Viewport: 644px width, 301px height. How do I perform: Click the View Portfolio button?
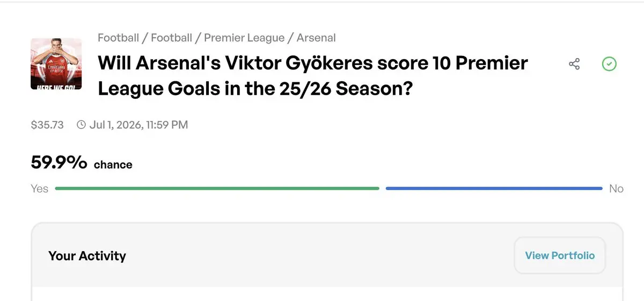tap(560, 255)
